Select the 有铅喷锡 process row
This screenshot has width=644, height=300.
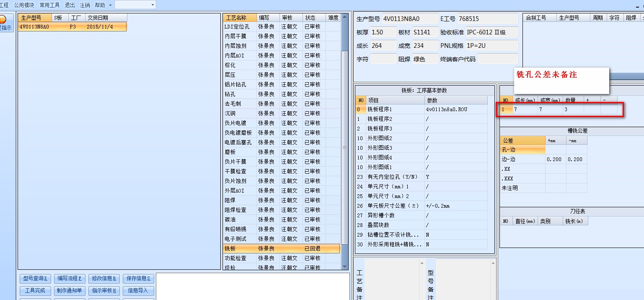(282, 229)
